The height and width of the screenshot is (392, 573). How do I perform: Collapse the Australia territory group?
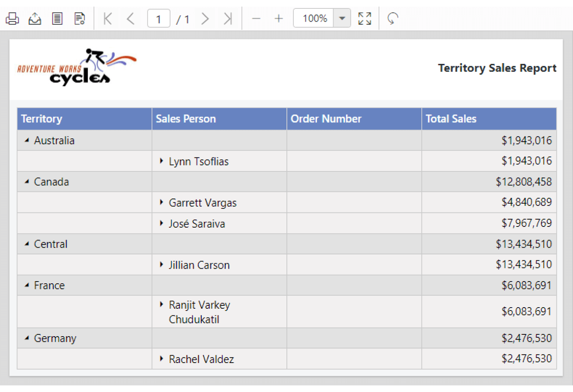[26, 140]
